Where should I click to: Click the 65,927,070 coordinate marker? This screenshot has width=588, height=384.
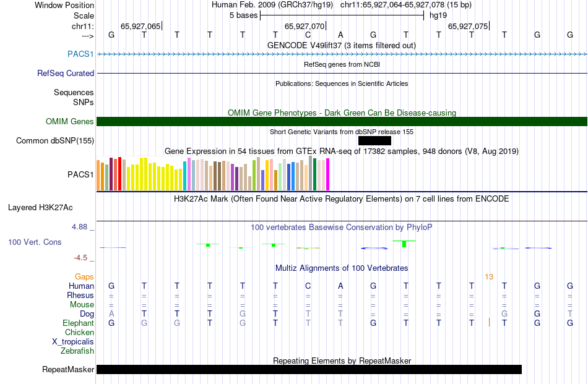point(305,26)
